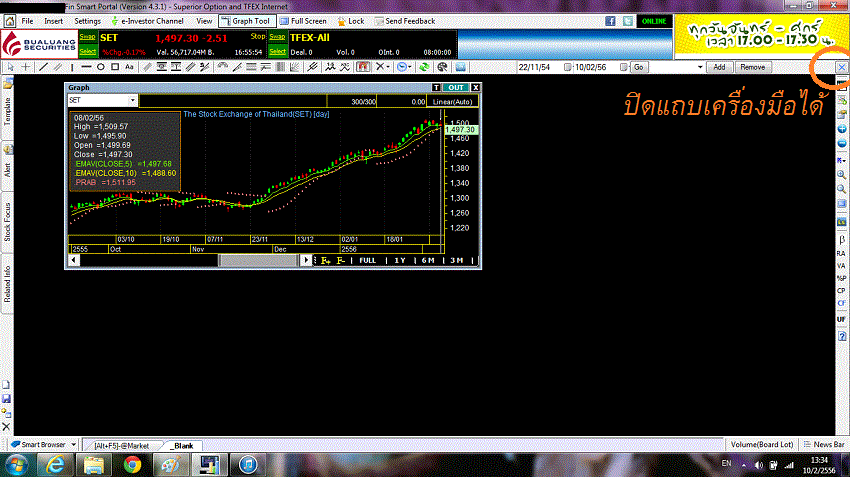The width and height of the screenshot is (850, 477).
Task: Click the Add button
Action: pos(719,67)
